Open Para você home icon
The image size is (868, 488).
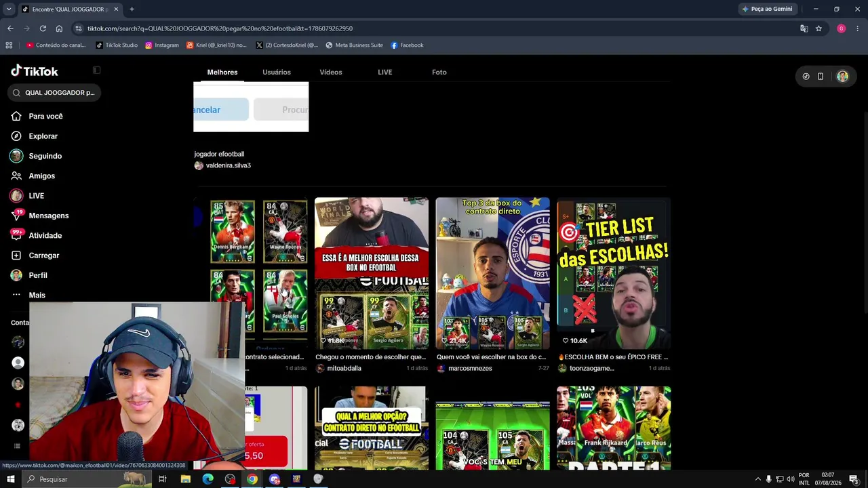tap(16, 116)
